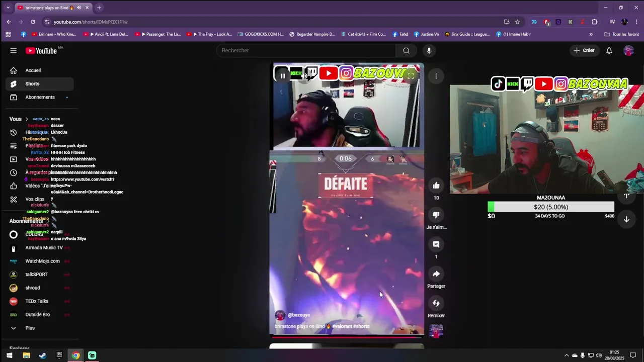Dislike the Short with thumbs down
This screenshot has height=362, width=644.
(x=436, y=215)
